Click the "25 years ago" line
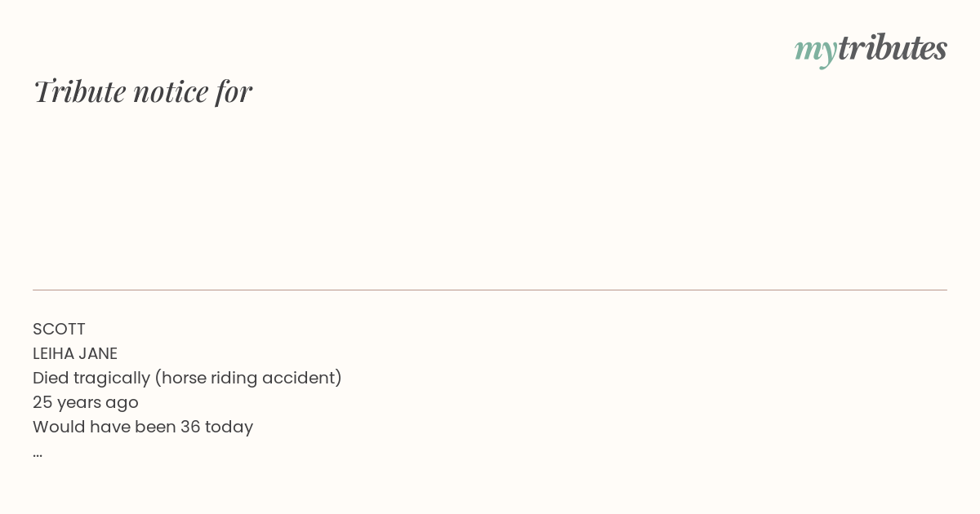Screen dimensions: 980x514 pyautogui.click(x=86, y=402)
